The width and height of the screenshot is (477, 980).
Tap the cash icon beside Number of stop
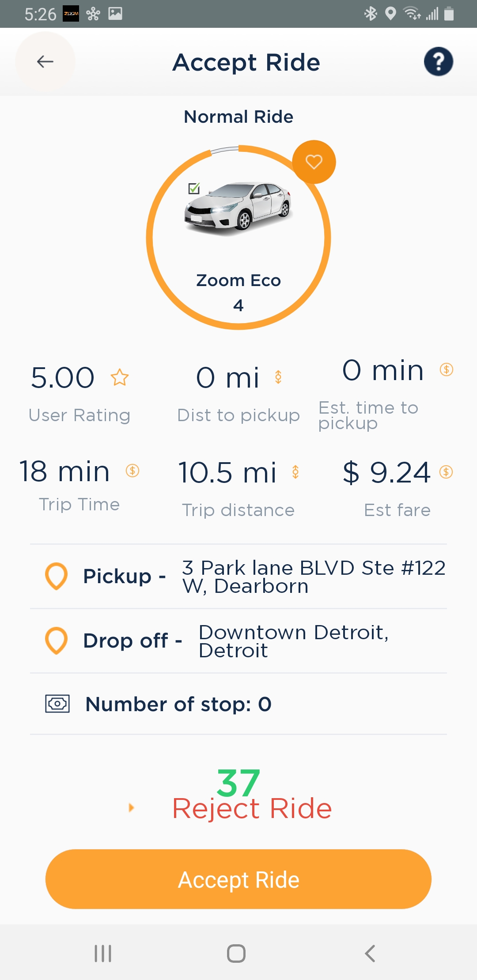(57, 704)
